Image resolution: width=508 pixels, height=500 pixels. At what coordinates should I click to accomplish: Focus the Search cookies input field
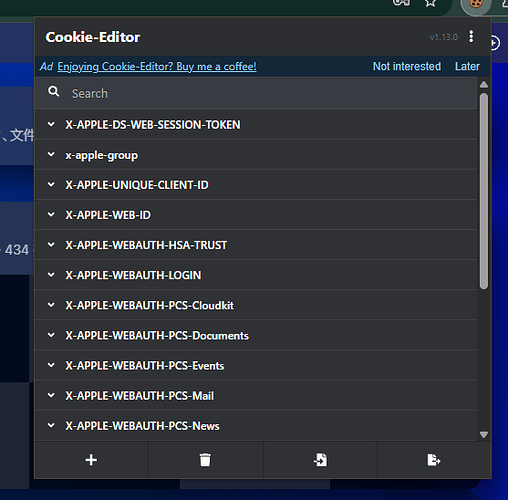click(256, 93)
